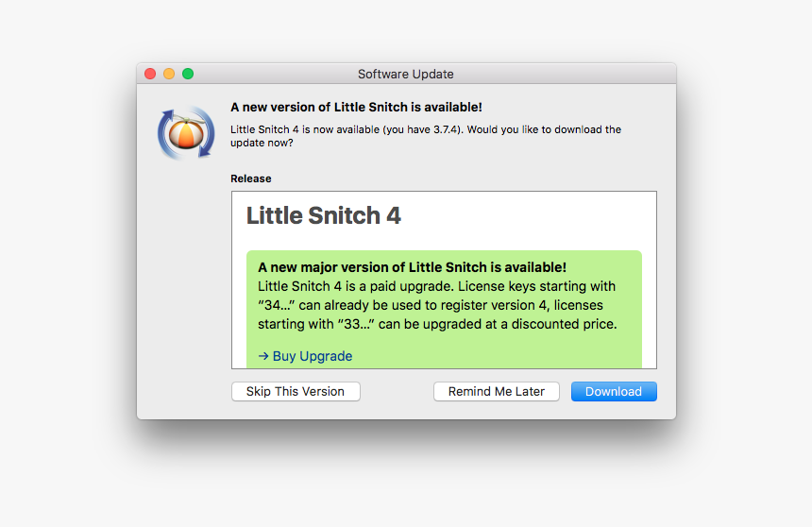The image size is (812, 527).
Task: Maximize the Software Update window with green button
Action: click(188, 74)
